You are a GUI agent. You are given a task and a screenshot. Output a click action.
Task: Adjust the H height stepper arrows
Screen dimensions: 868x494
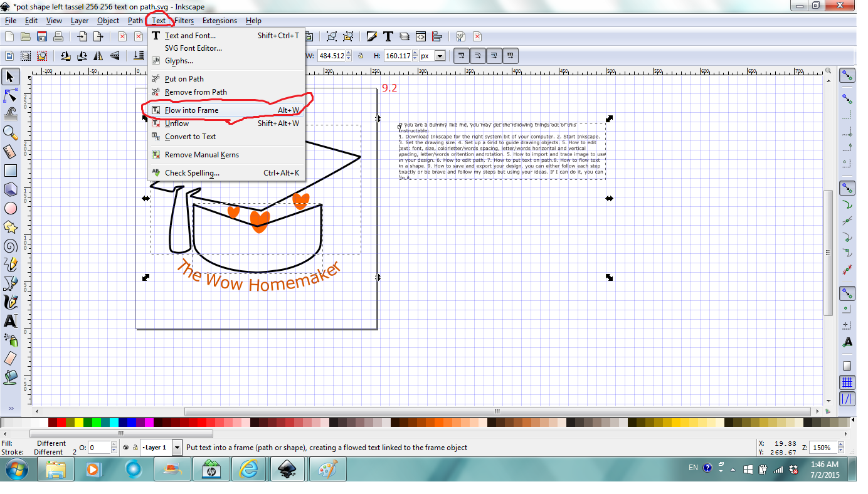click(x=415, y=56)
